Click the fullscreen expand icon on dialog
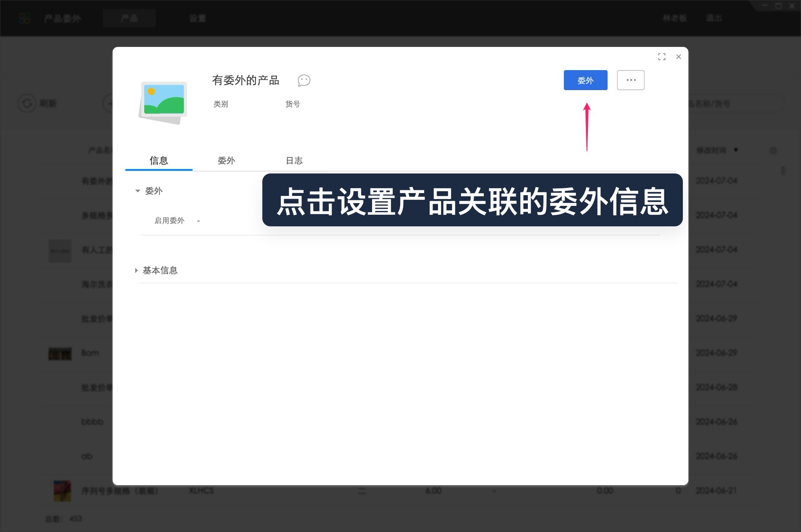801x532 pixels. (x=662, y=57)
